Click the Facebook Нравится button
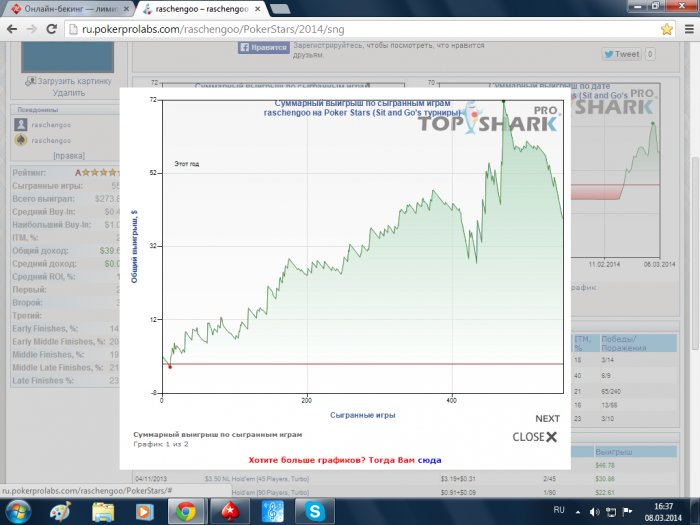700x525 pixels. tap(264, 47)
